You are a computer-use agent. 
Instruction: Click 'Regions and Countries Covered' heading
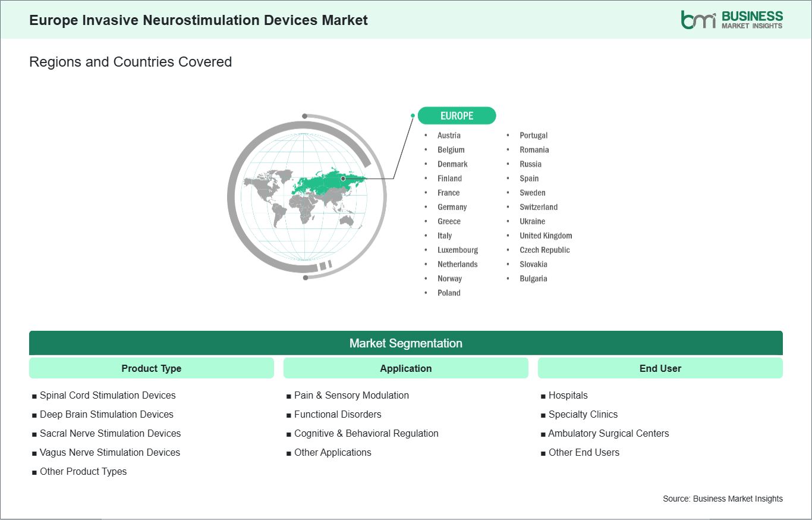130,62
